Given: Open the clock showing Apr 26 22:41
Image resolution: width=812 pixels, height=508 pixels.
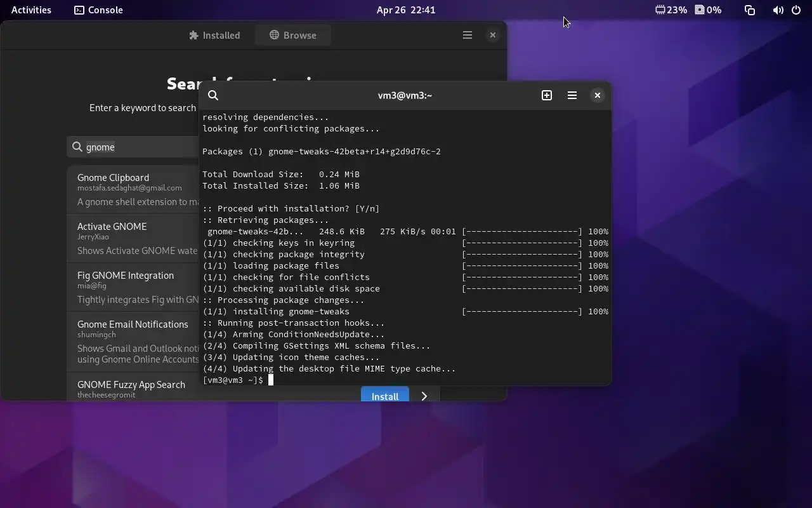Looking at the screenshot, I should [406, 10].
